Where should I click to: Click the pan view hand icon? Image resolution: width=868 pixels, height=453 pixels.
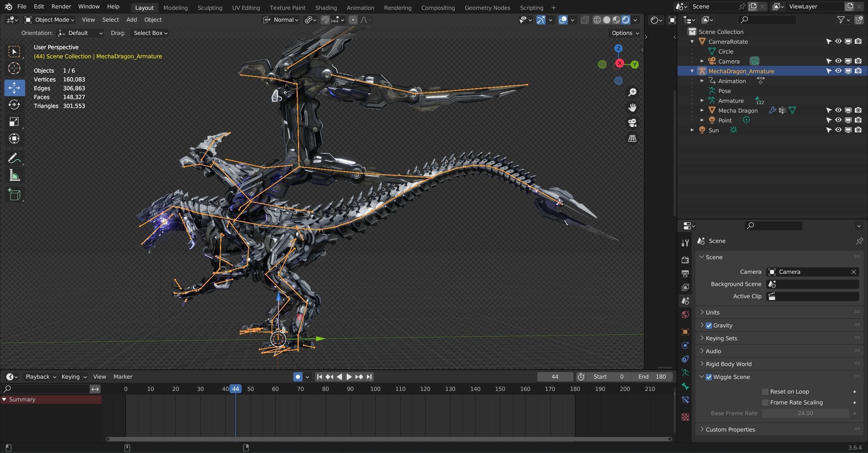tap(632, 108)
